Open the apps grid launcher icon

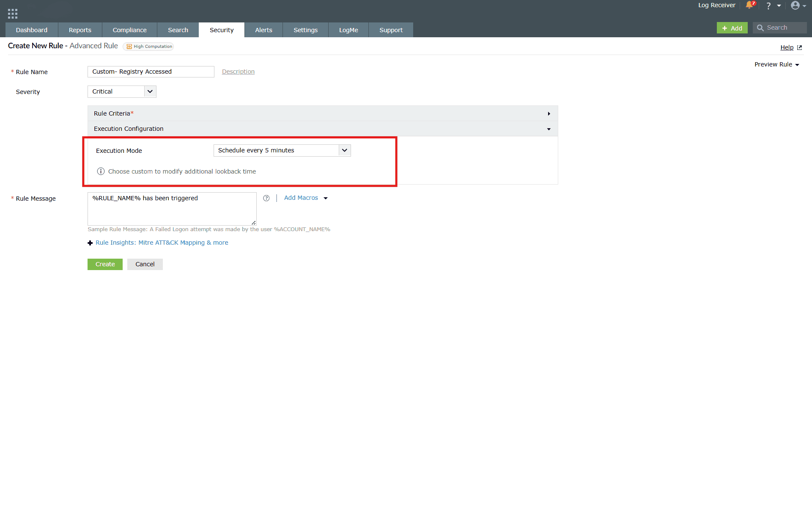pyautogui.click(x=13, y=14)
